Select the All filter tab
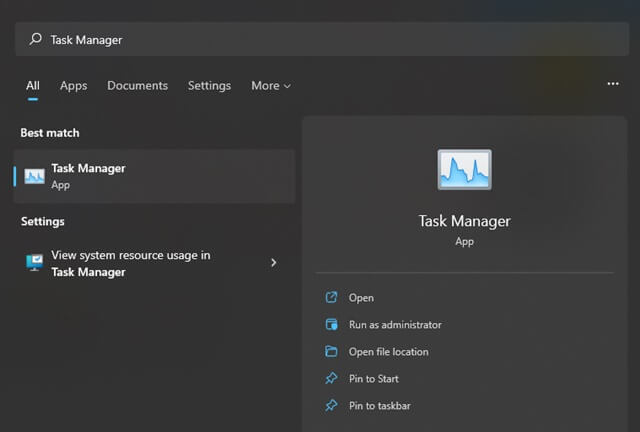640x432 pixels. point(33,86)
